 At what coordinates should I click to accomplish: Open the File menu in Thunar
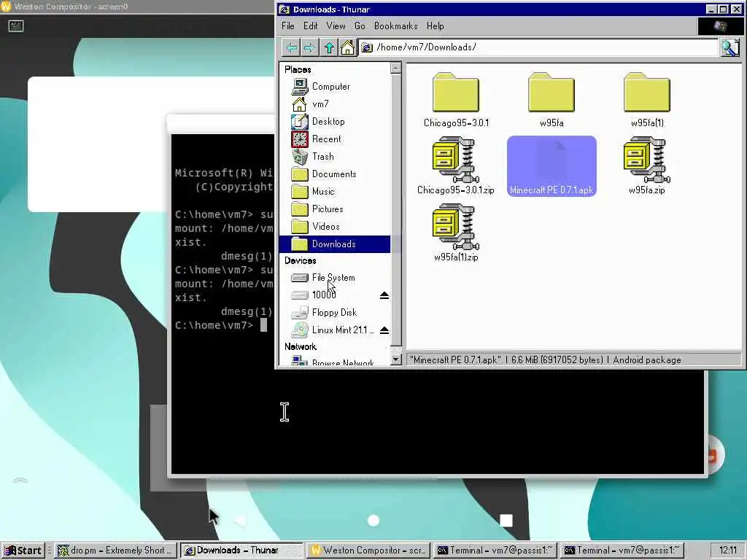[287, 26]
